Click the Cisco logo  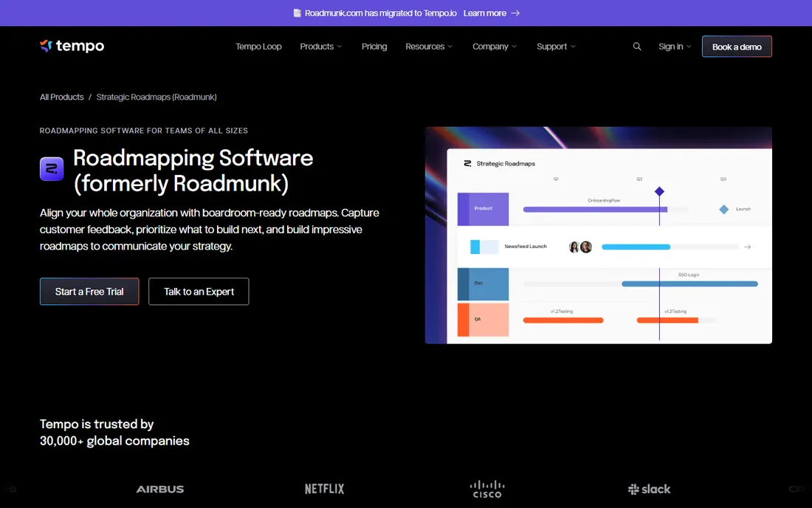(x=486, y=489)
